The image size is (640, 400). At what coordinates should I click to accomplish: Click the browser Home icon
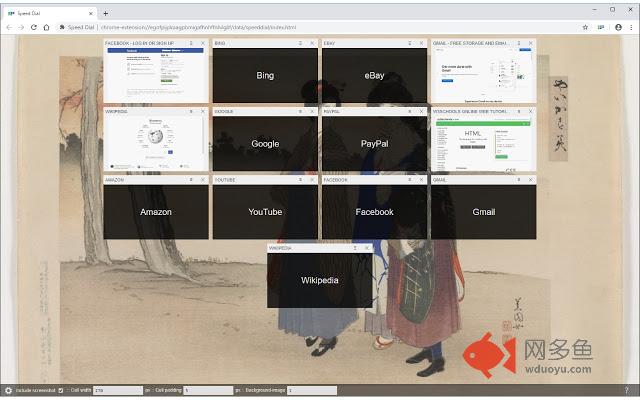[47, 27]
